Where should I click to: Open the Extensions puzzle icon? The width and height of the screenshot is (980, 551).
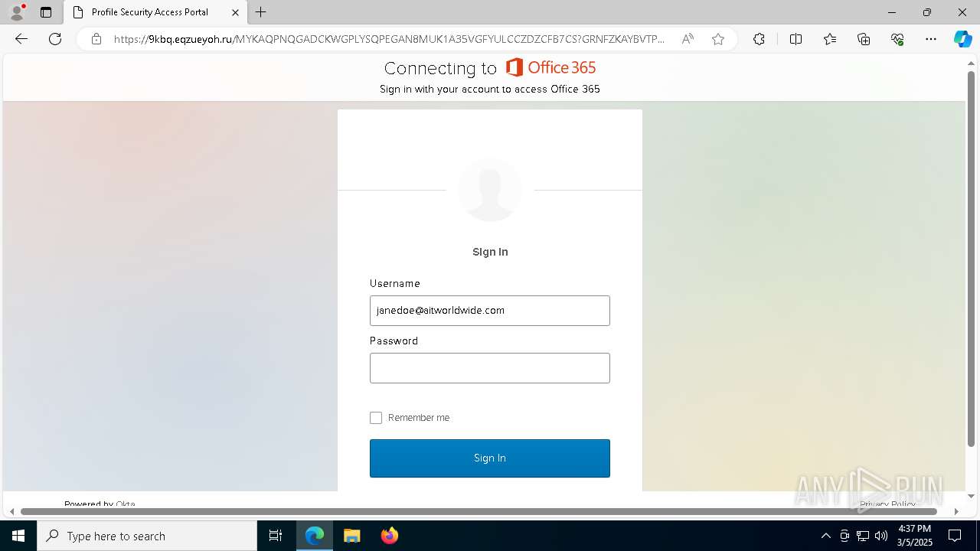tap(759, 39)
